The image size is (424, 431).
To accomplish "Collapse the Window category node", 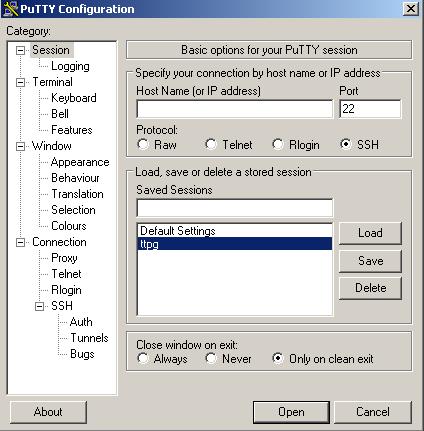I will click(21, 146).
